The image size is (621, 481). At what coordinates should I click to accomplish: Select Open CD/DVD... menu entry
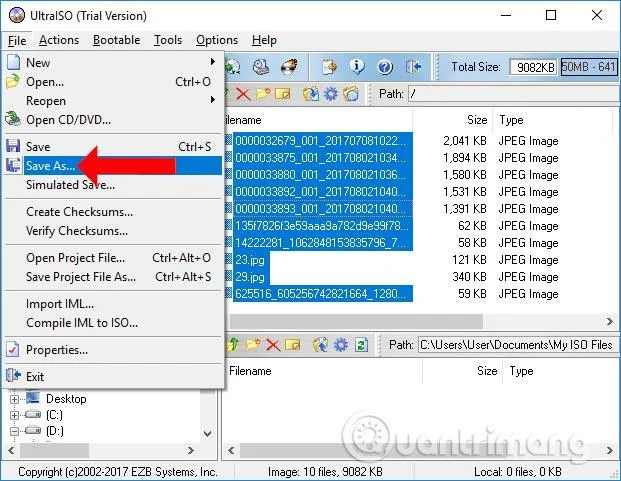tap(114, 120)
